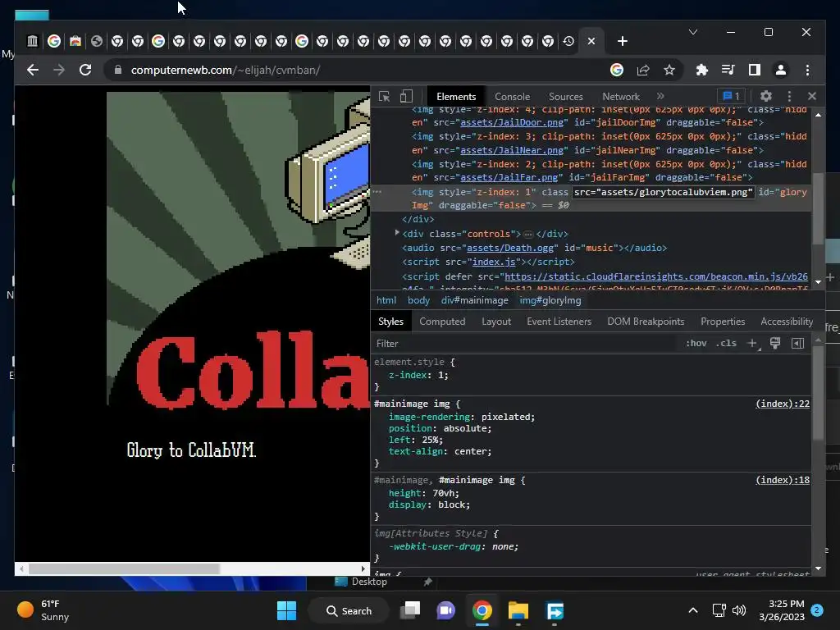Open the assets/Death.ogg link
Image resolution: width=840 pixels, height=630 pixels.
[509, 248]
